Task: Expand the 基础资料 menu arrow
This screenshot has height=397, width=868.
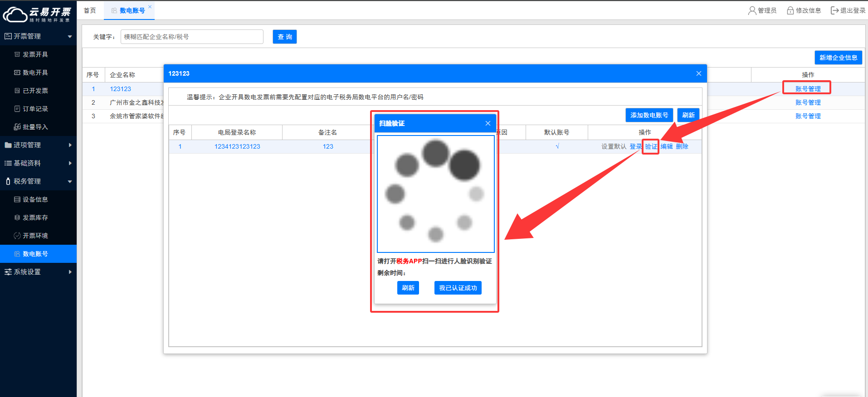Action: click(x=70, y=163)
